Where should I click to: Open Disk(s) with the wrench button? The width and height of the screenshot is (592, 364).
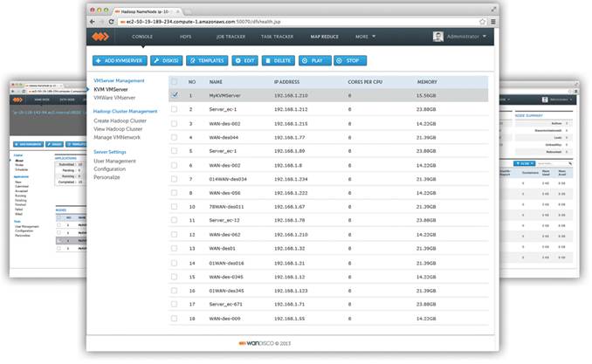pos(166,60)
